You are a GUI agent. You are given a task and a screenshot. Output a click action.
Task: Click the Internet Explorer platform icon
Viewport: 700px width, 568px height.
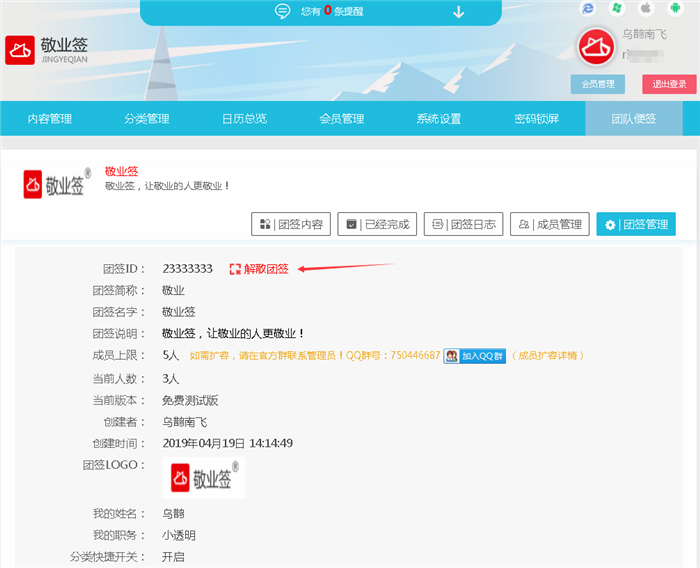click(x=588, y=8)
